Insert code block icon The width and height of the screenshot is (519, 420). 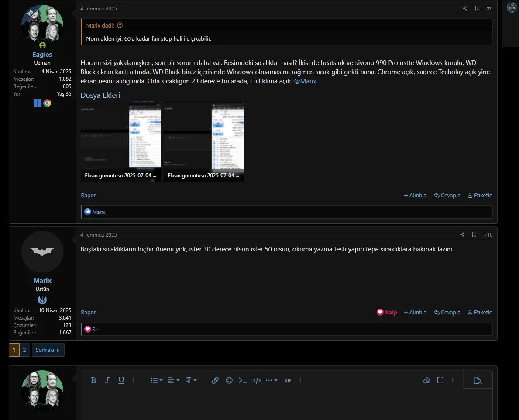pyautogui.click(x=257, y=380)
